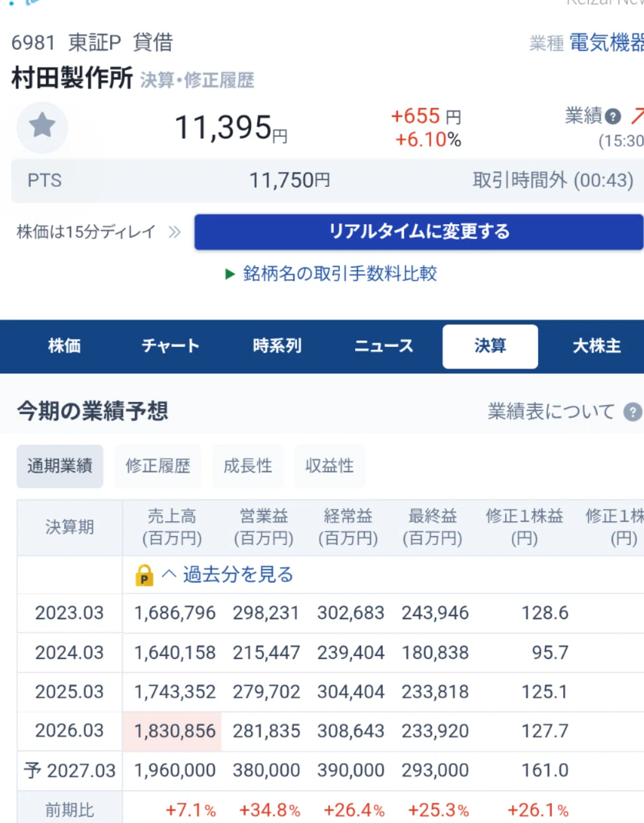
Task: Click 貸借 label
Action: (153, 42)
